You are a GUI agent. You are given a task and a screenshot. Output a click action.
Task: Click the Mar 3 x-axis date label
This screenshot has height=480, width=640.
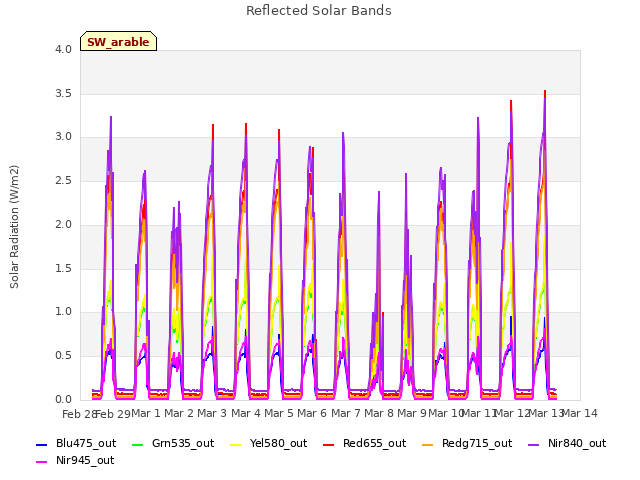(212, 413)
